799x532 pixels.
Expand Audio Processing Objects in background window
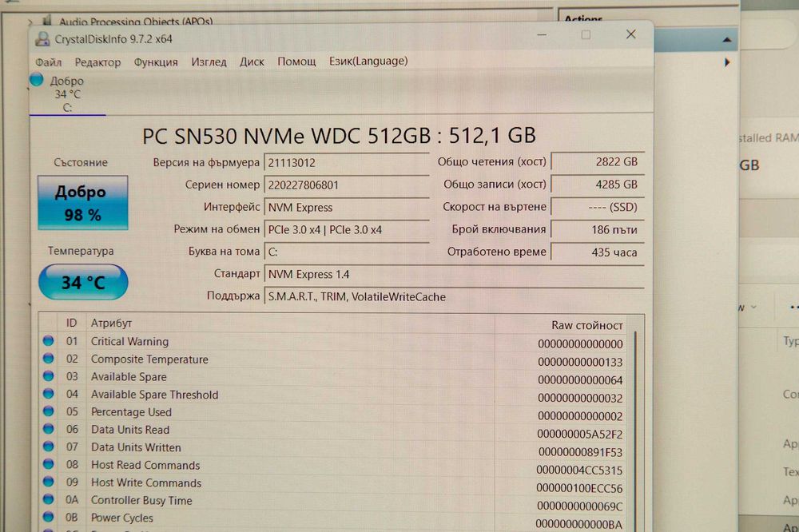(30, 22)
